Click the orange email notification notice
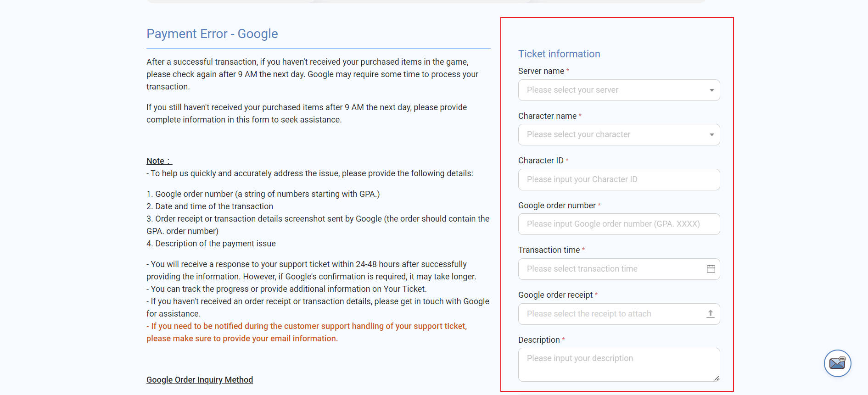The image size is (868, 395). click(307, 332)
